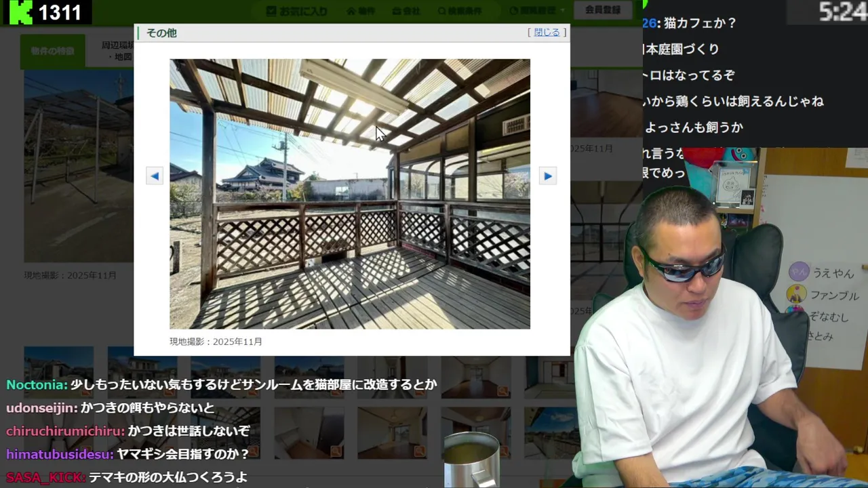868x488 pixels.
Task: Click the 会員登録 button
Action: 603,10
